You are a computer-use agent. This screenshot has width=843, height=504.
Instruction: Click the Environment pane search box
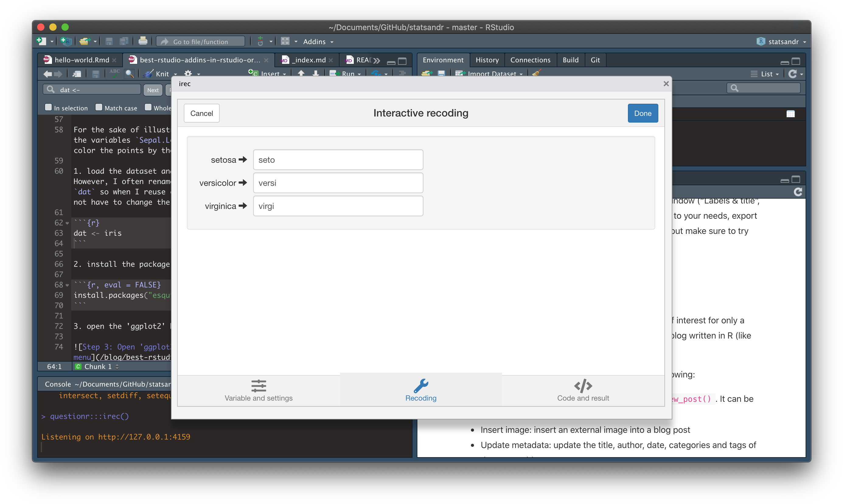[x=763, y=88]
